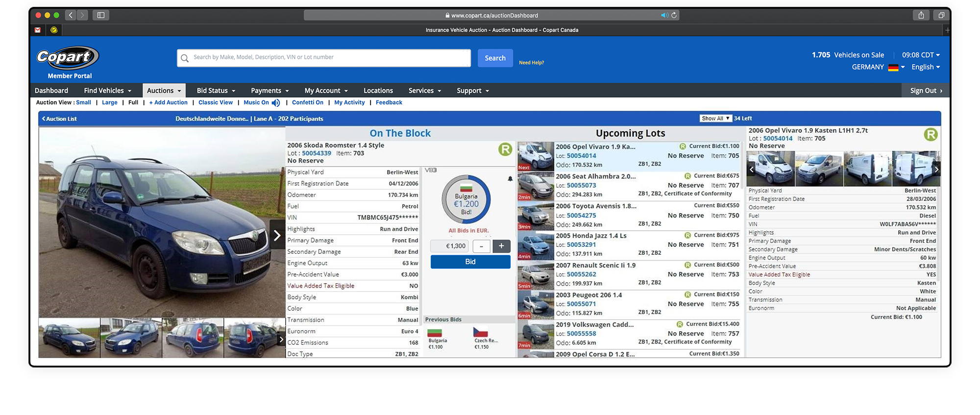Click the bell alert icon beside bid circle
The width and height of the screenshot is (980, 415).
click(x=510, y=179)
